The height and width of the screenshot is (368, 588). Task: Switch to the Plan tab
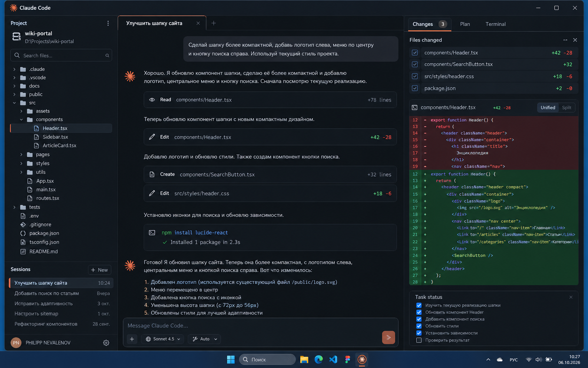(x=465, y=24)
